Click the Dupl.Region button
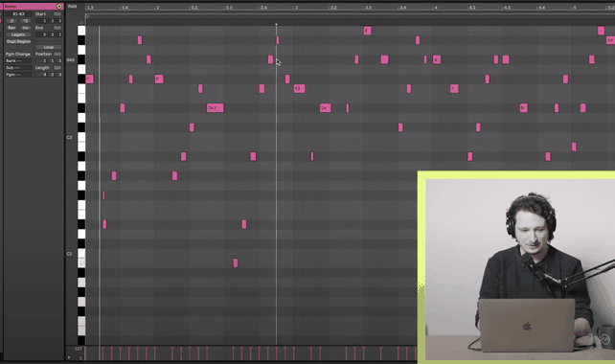This screenshot has height=364, width=615. click(18, 41)
